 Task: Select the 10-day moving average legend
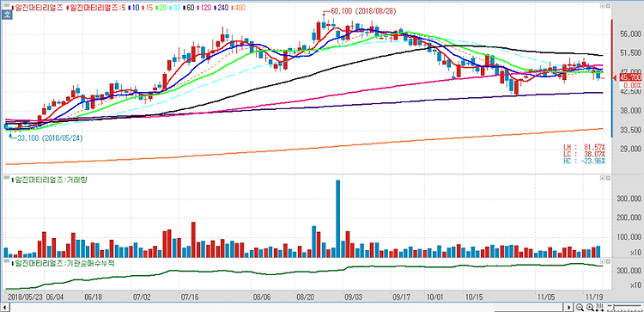click(x=134, y=8)
